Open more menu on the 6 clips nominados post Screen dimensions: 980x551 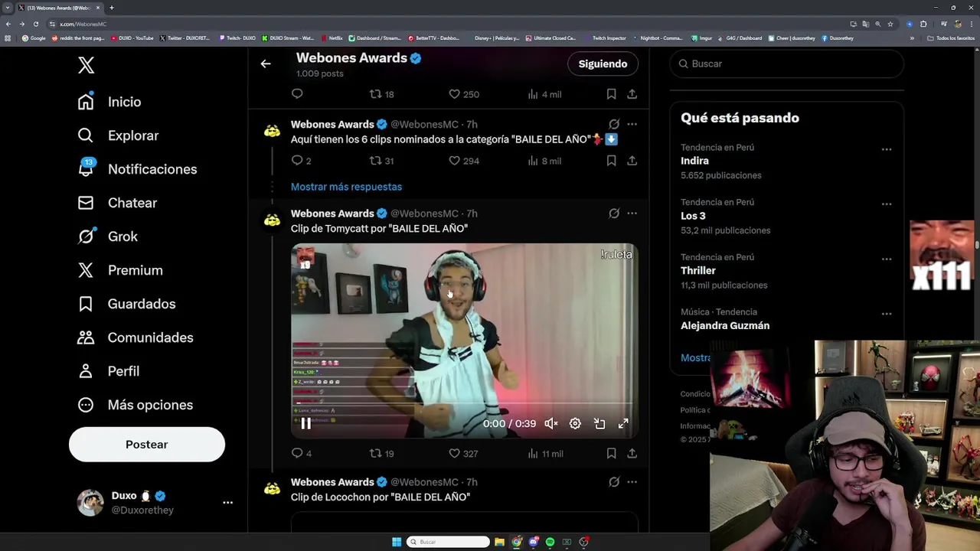(632, 124)
